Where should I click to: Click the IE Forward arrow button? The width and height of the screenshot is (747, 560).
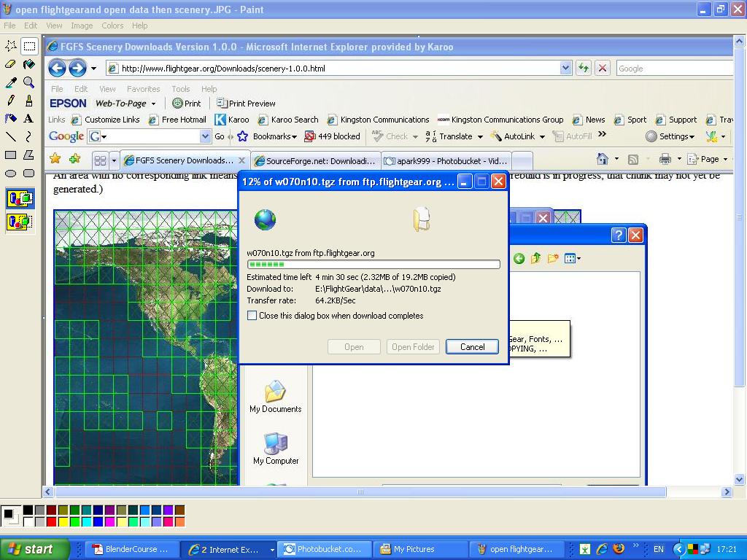(77, 68)
